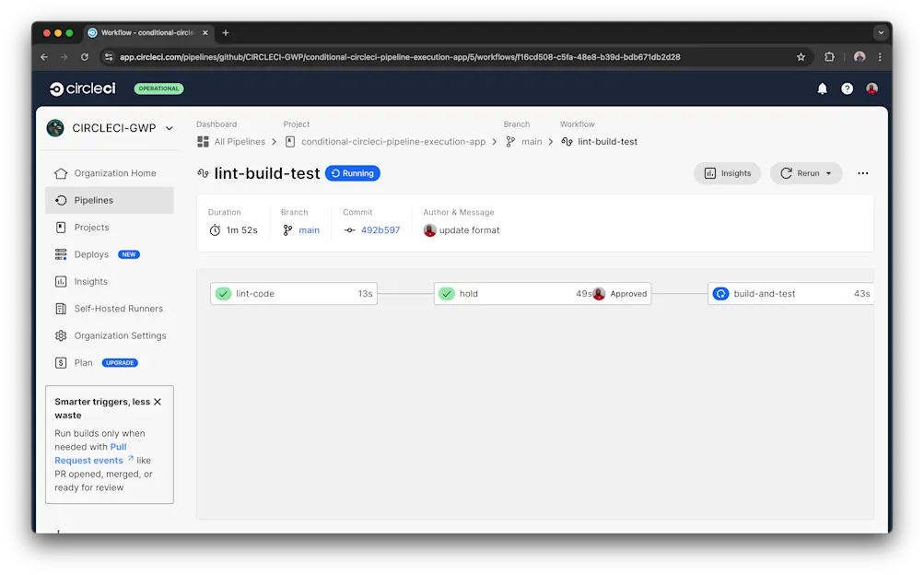Image resolution: width=924 pixels, height=575 pixels.
Task: Click the site info icon in address bar
Action: pyautogui.click(x=108, y=57)
